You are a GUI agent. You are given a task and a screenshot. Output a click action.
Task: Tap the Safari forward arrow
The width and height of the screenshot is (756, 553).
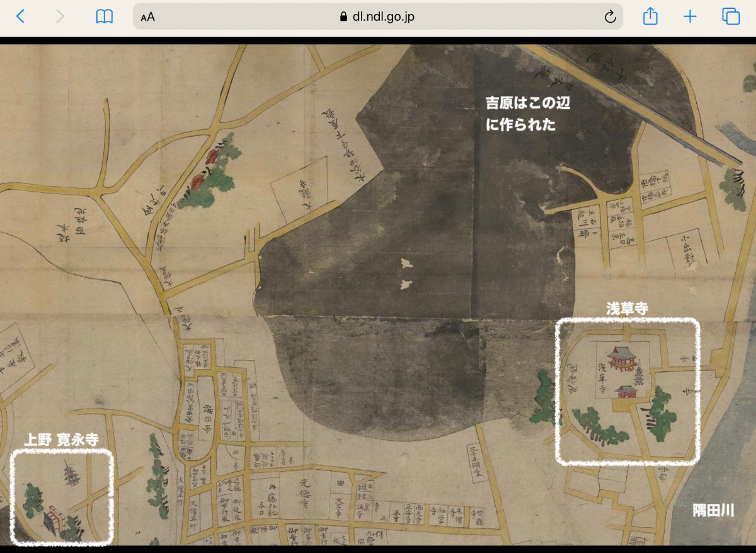click(60, 17)
